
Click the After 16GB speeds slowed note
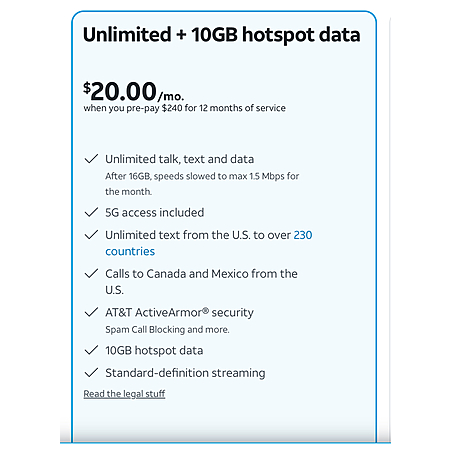pos(202,184)
